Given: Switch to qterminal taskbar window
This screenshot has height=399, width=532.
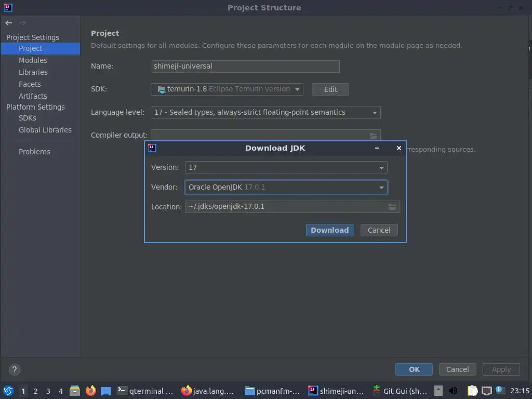Looking at the screenshot, I should click(x=145, y=391).
